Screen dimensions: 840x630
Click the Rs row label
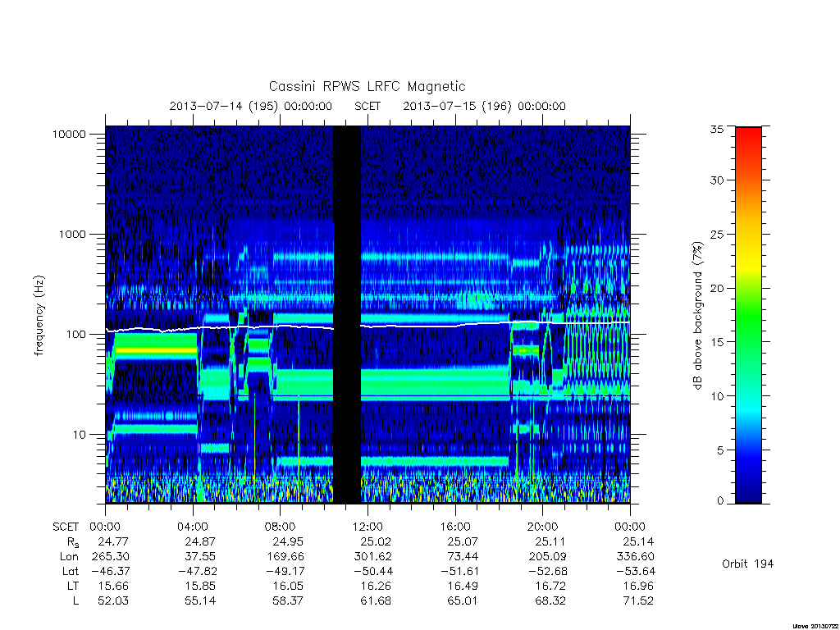tap(73, 542)
